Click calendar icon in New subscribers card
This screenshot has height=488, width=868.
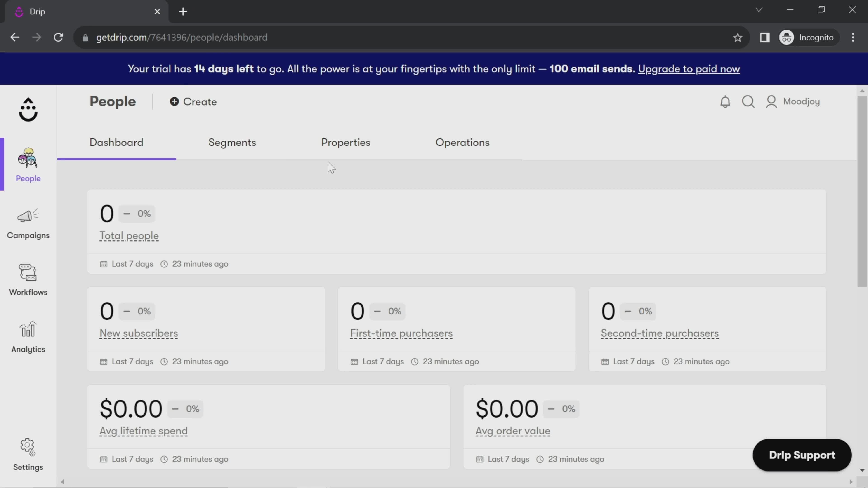(x=104, y=362)
